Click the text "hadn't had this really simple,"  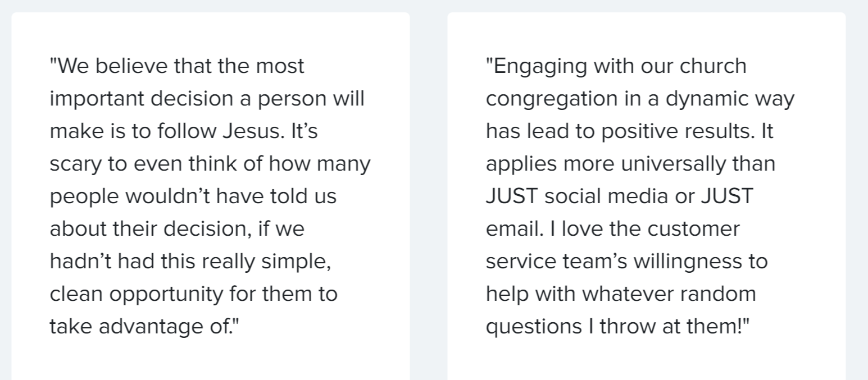click(190, 262)
